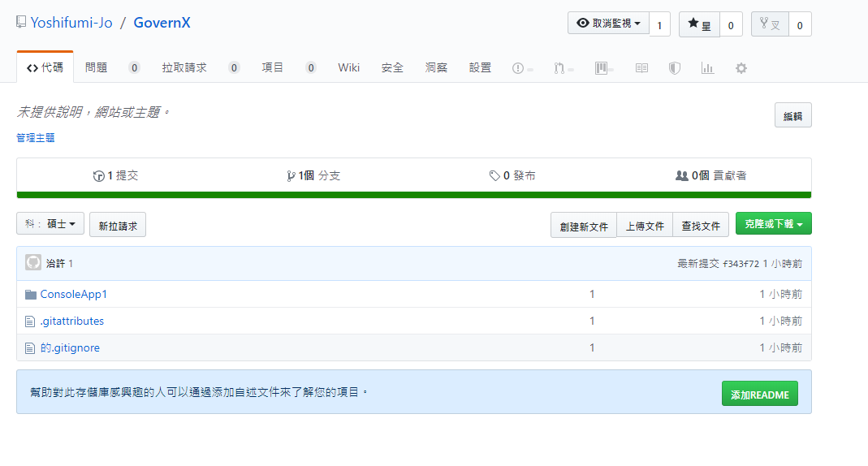Click the 1 小時前 timestamp in ConsoleApp1 row
868x466 pixels.
(x=780, y=294)
